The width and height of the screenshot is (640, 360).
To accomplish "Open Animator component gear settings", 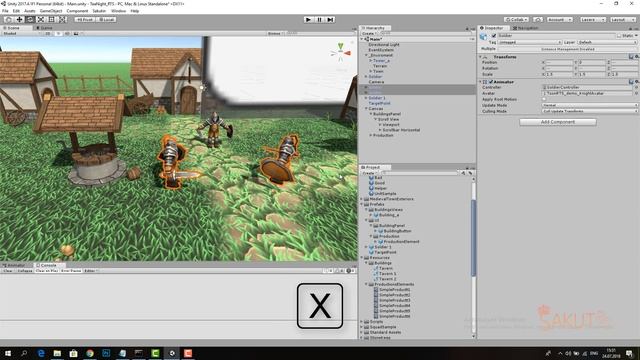I will pos(637,82).
